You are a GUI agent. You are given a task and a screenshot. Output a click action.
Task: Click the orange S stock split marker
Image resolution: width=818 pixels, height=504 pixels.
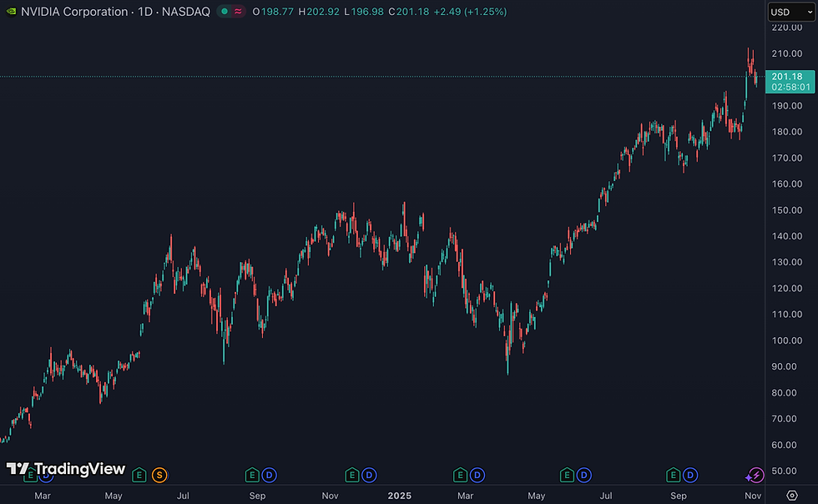(x=159, y=476)
